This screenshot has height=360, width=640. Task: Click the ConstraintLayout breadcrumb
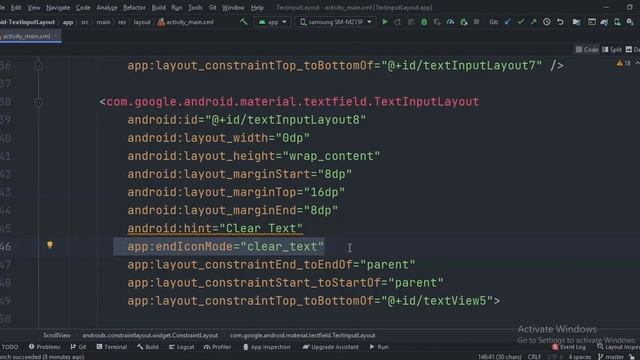click(x=150, y=336)
